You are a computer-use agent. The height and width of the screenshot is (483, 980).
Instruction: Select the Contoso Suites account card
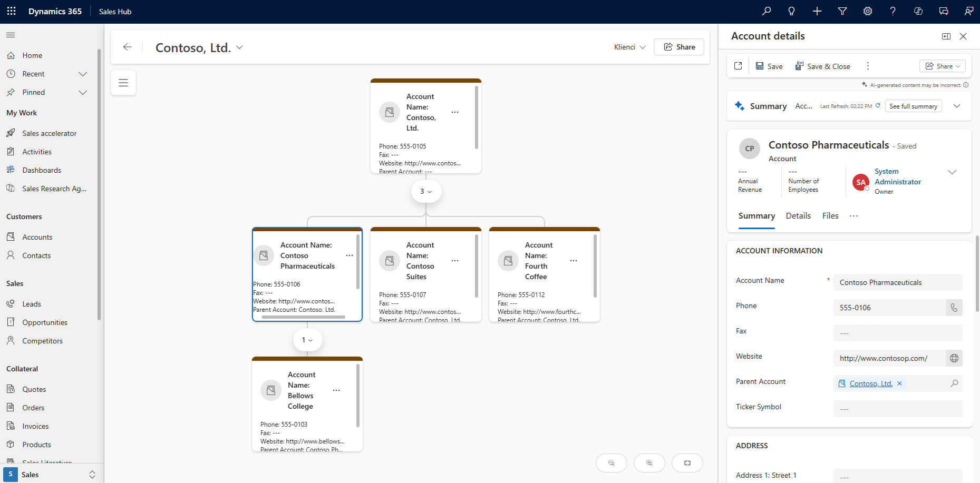click(426, 274)
